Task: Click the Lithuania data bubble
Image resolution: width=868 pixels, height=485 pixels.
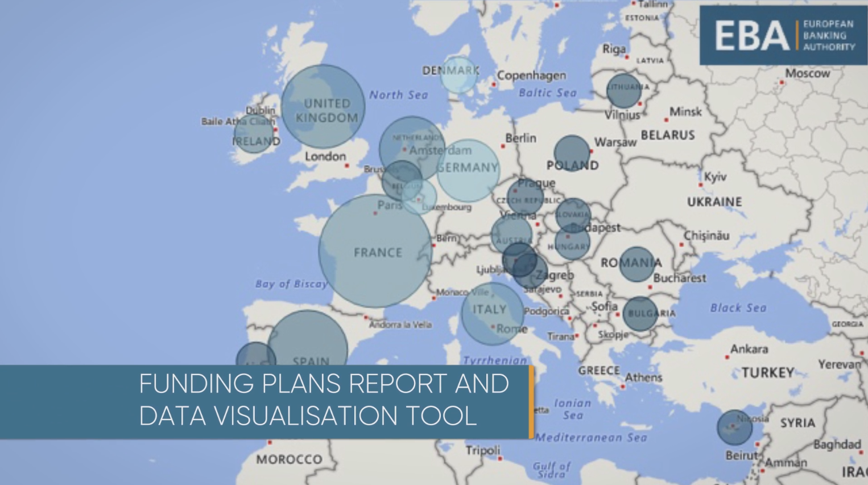Action: click(x=623, y=91)
